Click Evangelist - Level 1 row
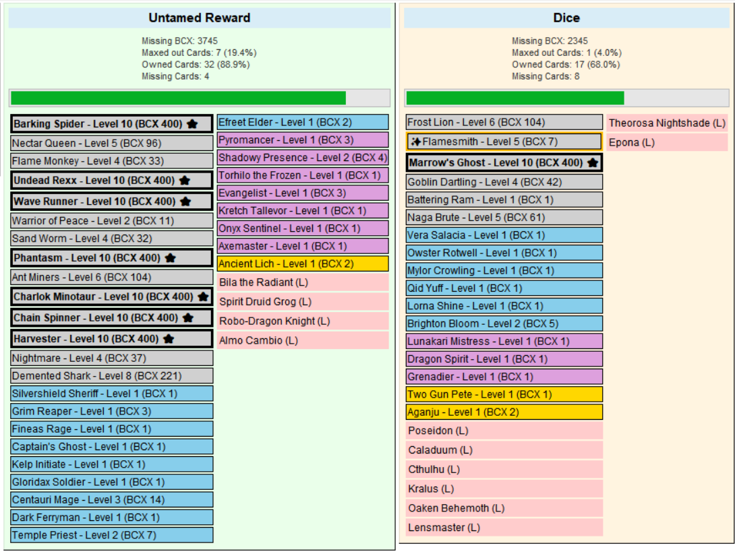The image size is (735, 560). click(x=303, y=193)
